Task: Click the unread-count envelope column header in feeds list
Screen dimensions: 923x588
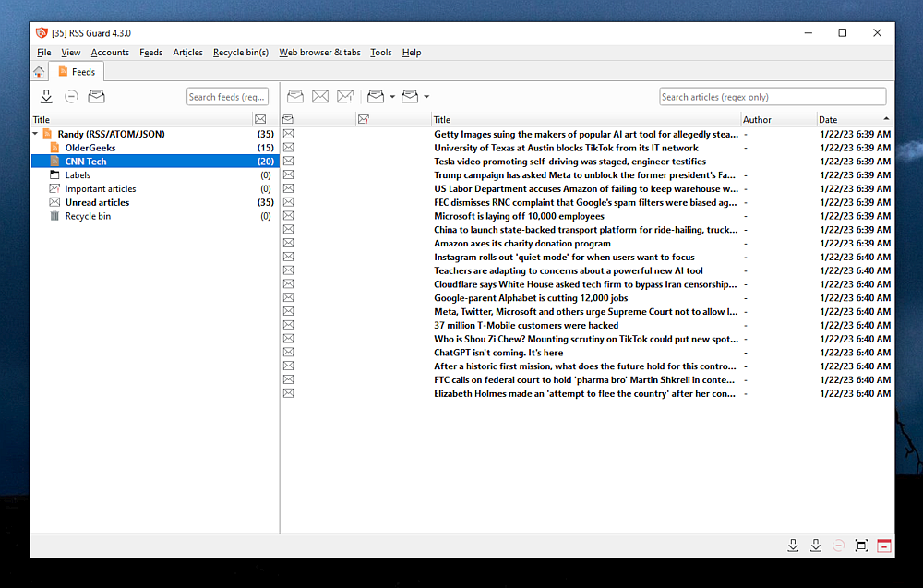Action: point(260,119)
